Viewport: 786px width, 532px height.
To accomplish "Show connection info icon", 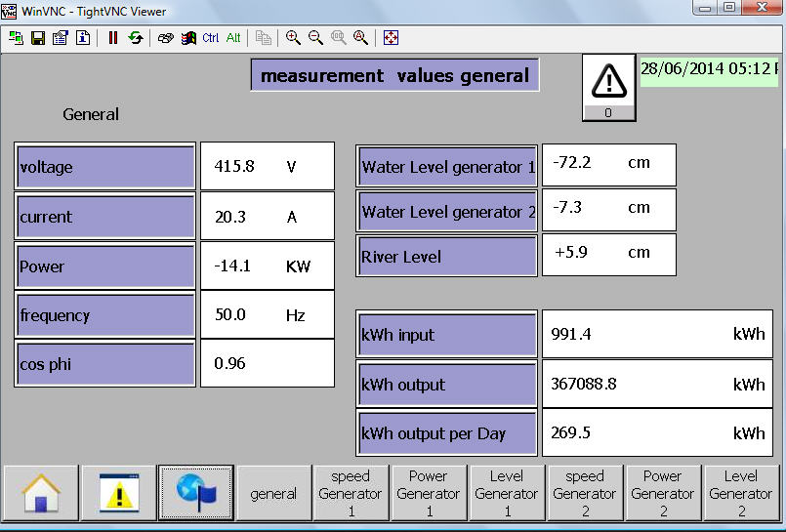I will point(83,38).
